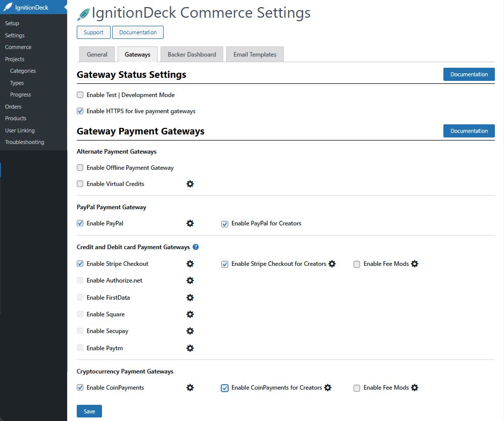Open settings gear for Authorize.net
Viewport: 504px width, 421px height.
(190, 280)
